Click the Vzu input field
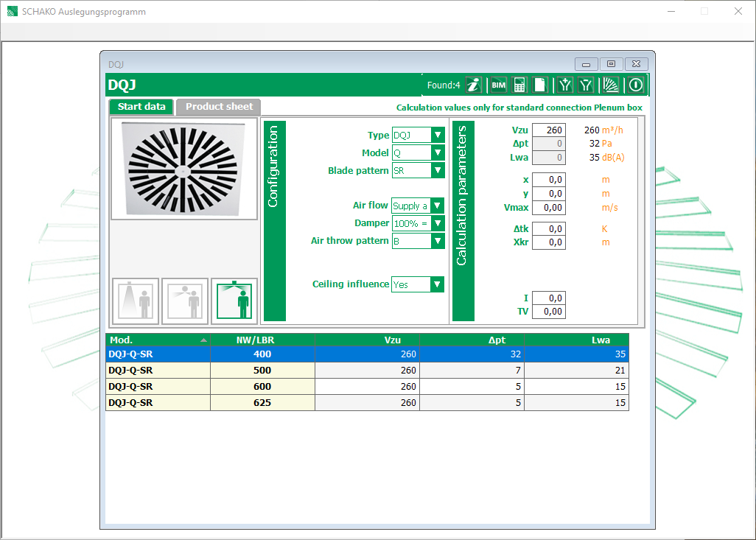 pos(549,130)
